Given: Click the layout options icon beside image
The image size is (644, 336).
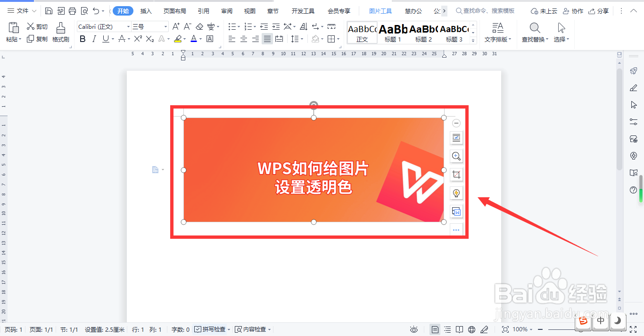Looking at the screenshot, I should click(x=456, y=138).
